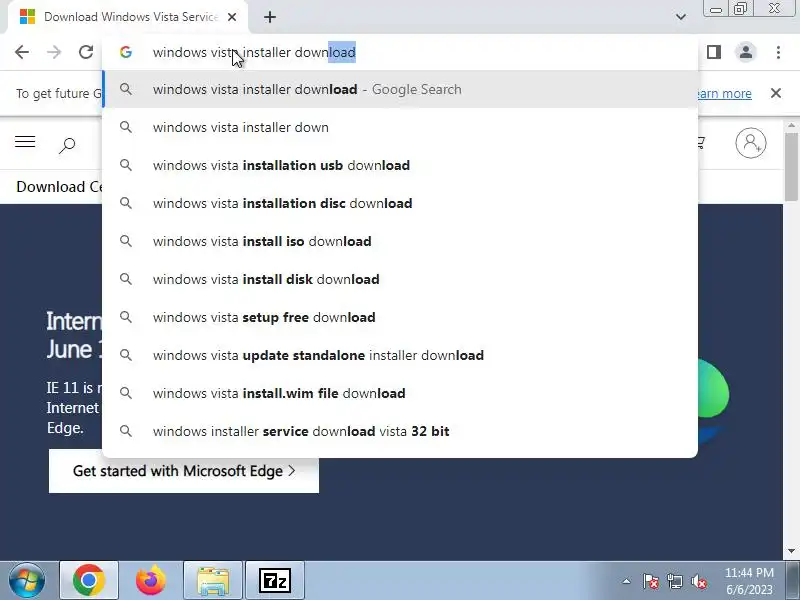Click the page vertical scrollbar thumb
Screen dimensions: 800x600
pos(791,166)
